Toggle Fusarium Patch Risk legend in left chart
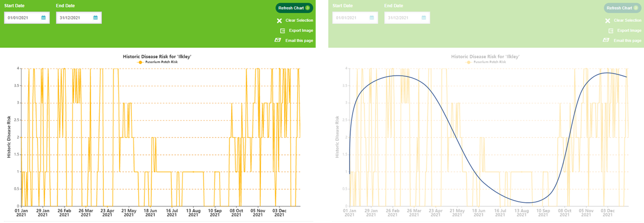644x223 pixels. (x=157, y=62)
